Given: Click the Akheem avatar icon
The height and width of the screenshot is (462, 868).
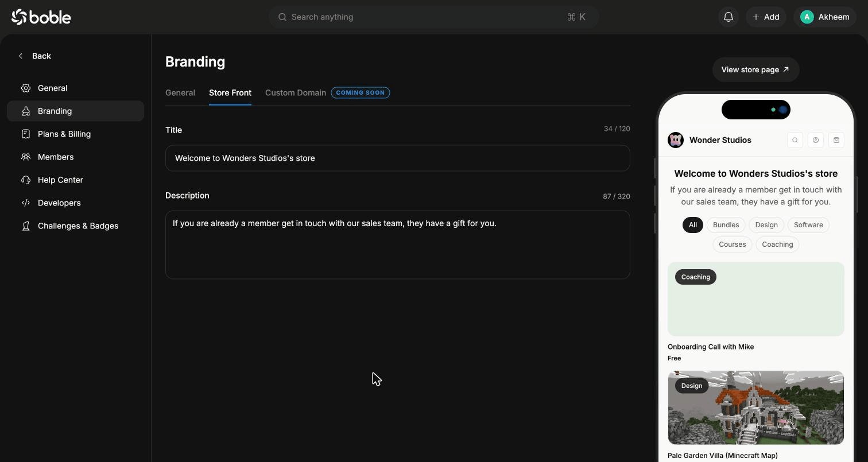Looking at the screenshot, I should (807, 17).
